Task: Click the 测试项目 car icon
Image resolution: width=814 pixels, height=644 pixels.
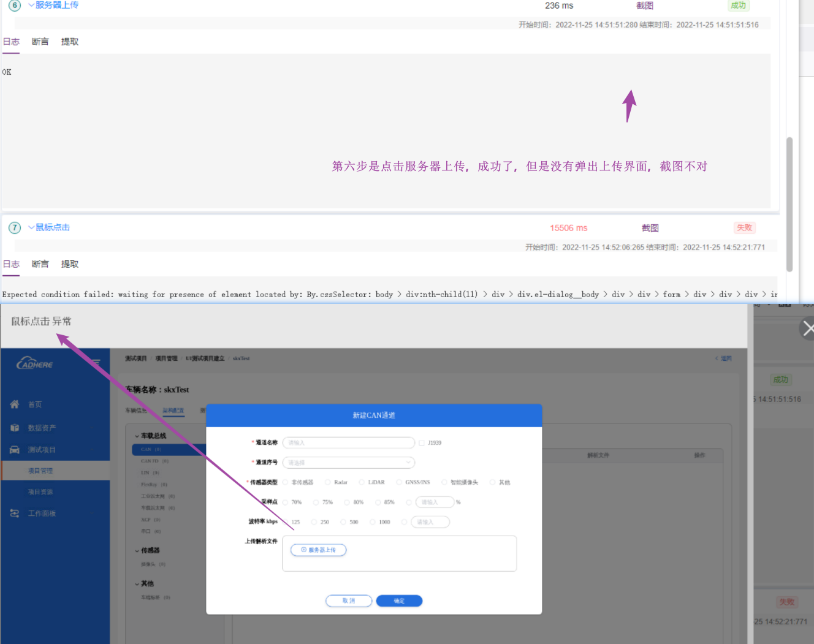Action: coord(14,449)
